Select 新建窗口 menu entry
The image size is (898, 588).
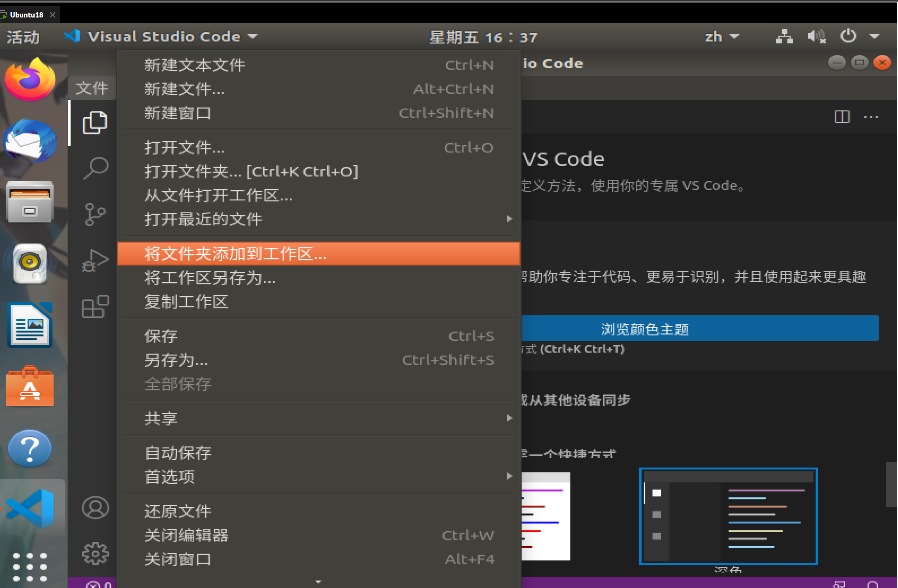[319, 113]
